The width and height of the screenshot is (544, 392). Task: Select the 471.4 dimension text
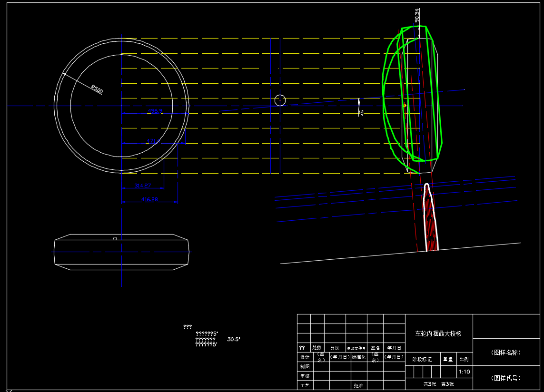pyautogui.click(x=153, y=141)
